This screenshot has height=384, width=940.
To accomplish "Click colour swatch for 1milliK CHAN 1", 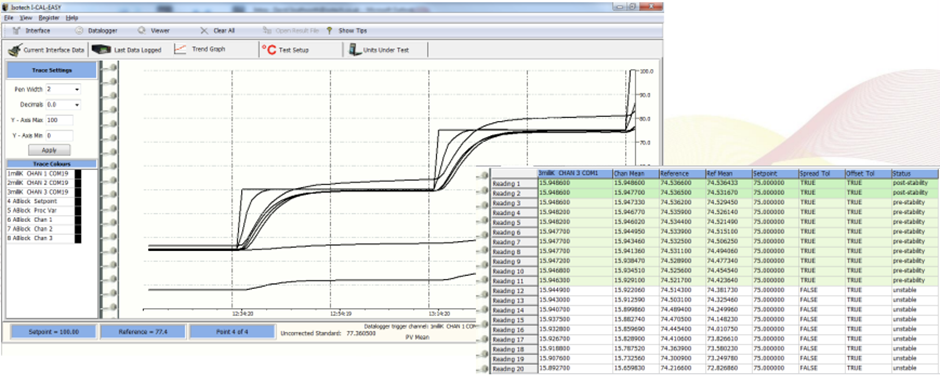I will click(78, 174).
